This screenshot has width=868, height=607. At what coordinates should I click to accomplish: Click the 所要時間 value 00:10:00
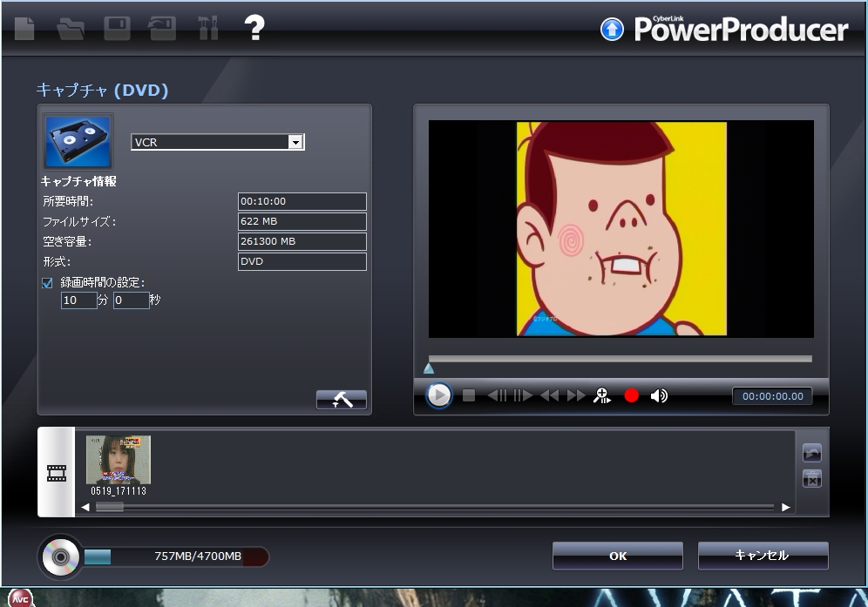[x=302, y=201]
